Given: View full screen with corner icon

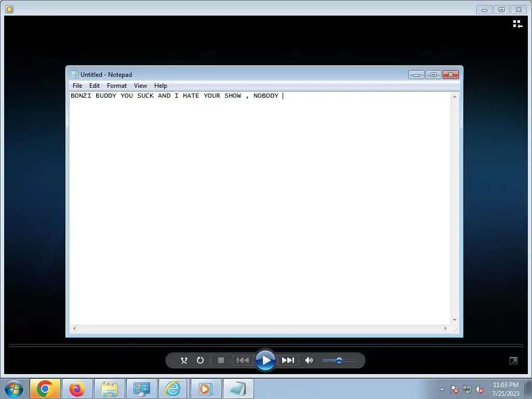Looking at the screenshot, I should [513, 361].
